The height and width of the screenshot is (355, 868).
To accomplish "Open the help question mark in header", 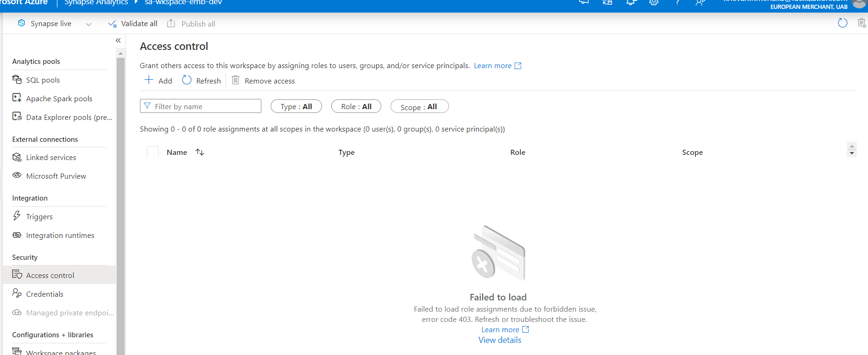I will tap(677, 2).
